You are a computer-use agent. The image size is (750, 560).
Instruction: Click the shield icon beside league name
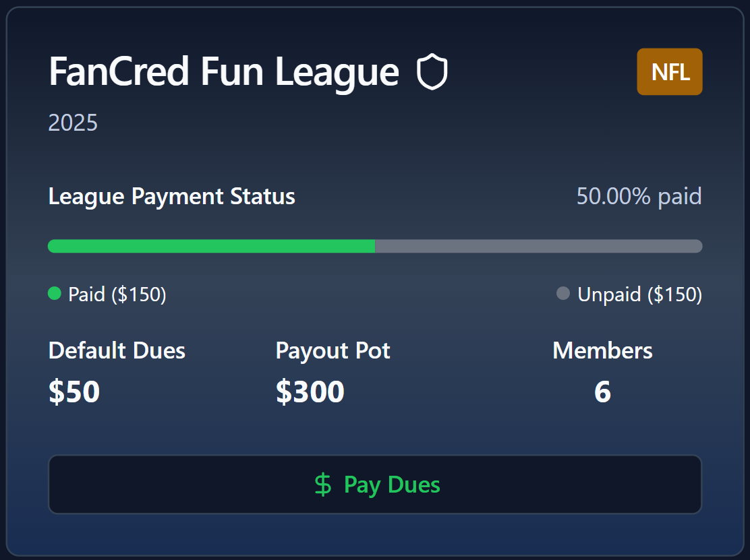point(432,71)
